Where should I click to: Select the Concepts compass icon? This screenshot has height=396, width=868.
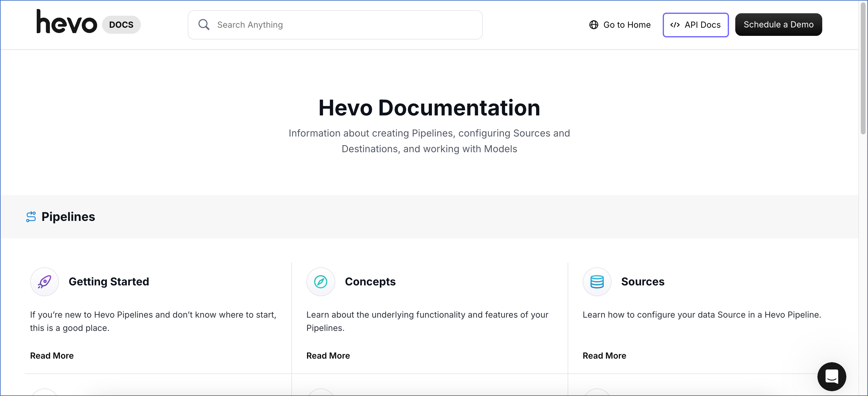tap(320, 282)
